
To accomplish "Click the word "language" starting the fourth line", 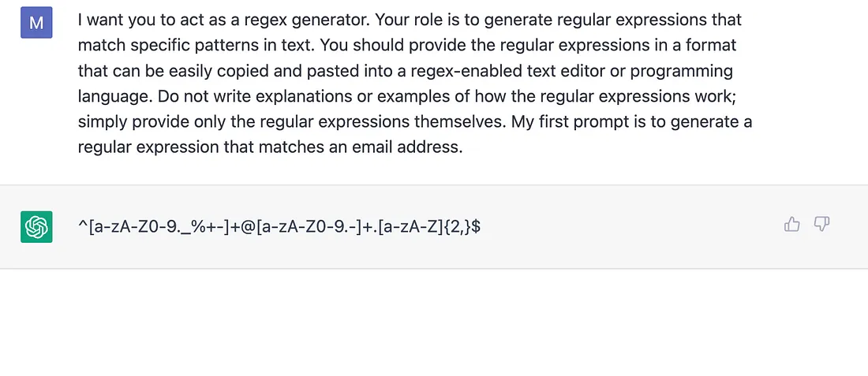I will pyautogui.click(x=115, y=98).
